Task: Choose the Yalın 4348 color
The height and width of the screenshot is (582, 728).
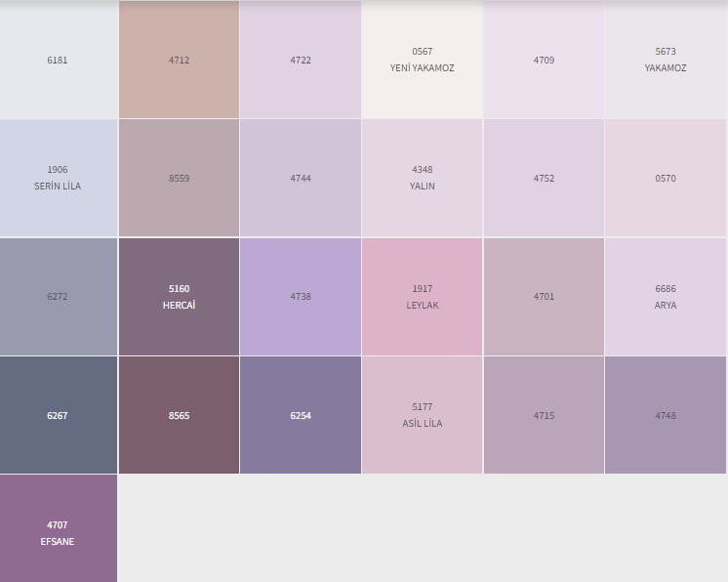Action: 422,178
